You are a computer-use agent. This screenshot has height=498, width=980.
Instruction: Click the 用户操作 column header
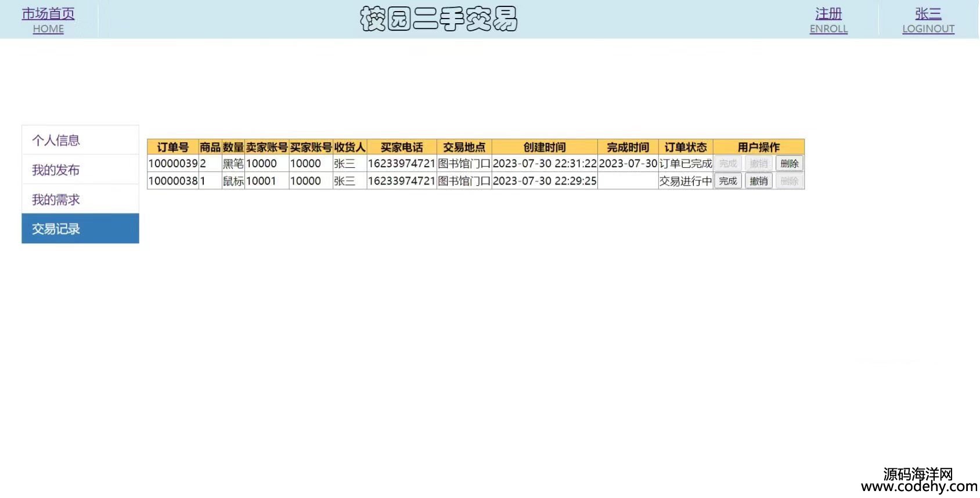(x=758, y=147)
